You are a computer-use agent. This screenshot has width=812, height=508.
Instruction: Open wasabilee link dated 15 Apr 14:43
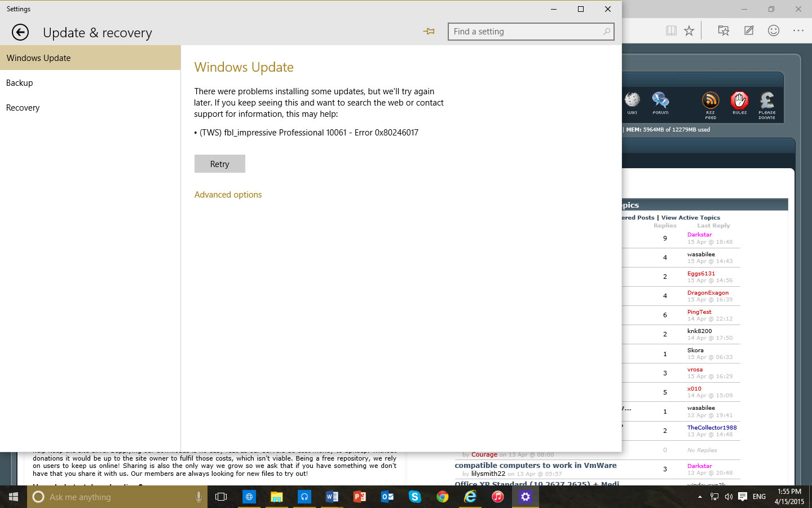point(701,254)
